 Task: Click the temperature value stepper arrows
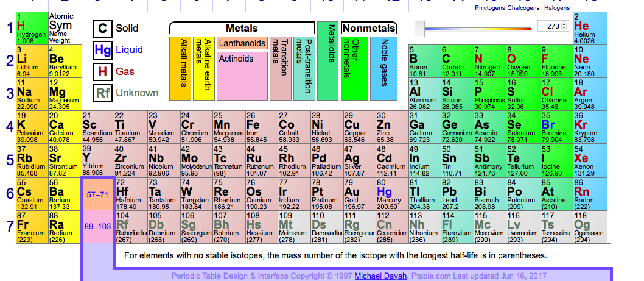564,26
